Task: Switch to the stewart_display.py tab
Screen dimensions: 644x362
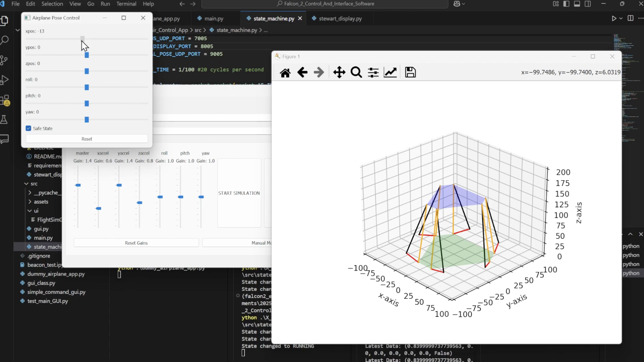Action: (340, 18)
